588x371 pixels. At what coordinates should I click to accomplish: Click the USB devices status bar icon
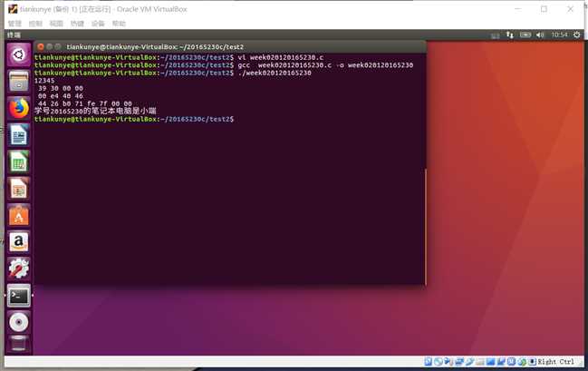click(x=469, y=362)
